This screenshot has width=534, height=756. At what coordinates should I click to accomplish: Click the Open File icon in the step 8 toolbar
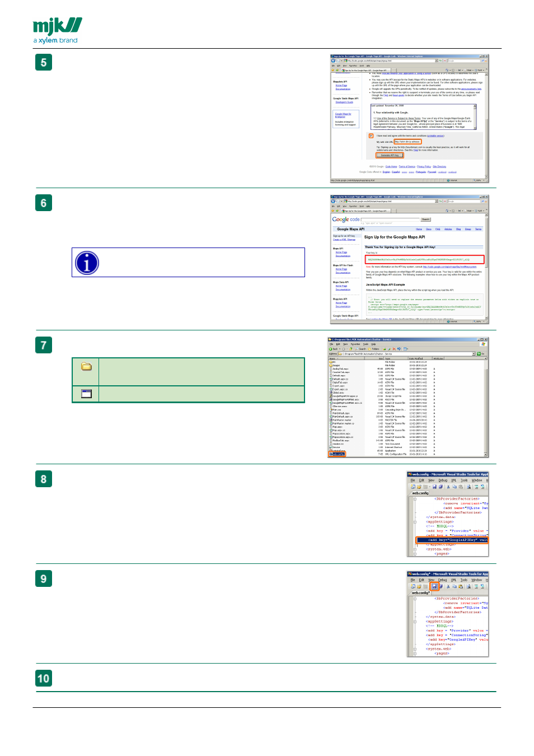[419, 487]
